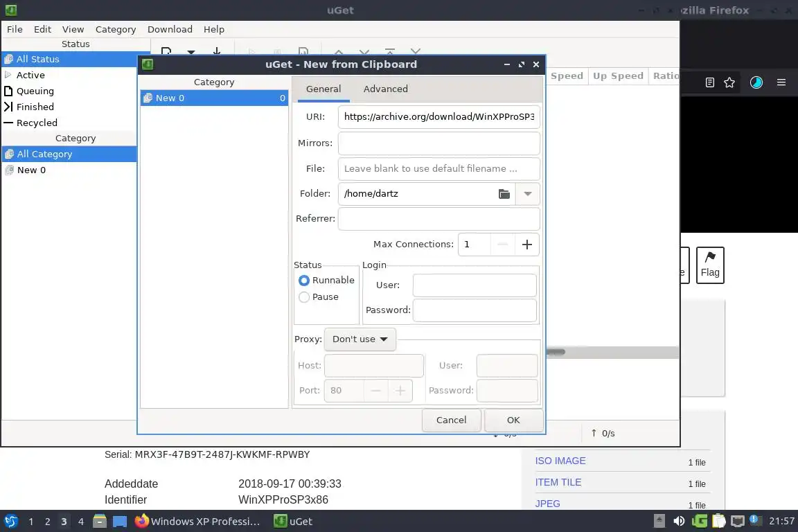Image resolution: width=798 pixels, height=532 pixels.
Task: Open the Edit menu
Action: [42, 29]
